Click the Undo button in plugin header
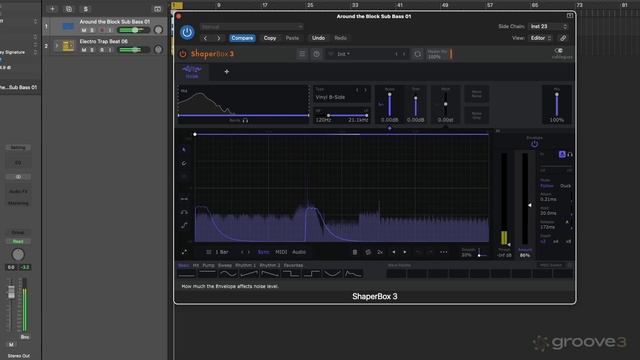640x360 pixels. 318,38
